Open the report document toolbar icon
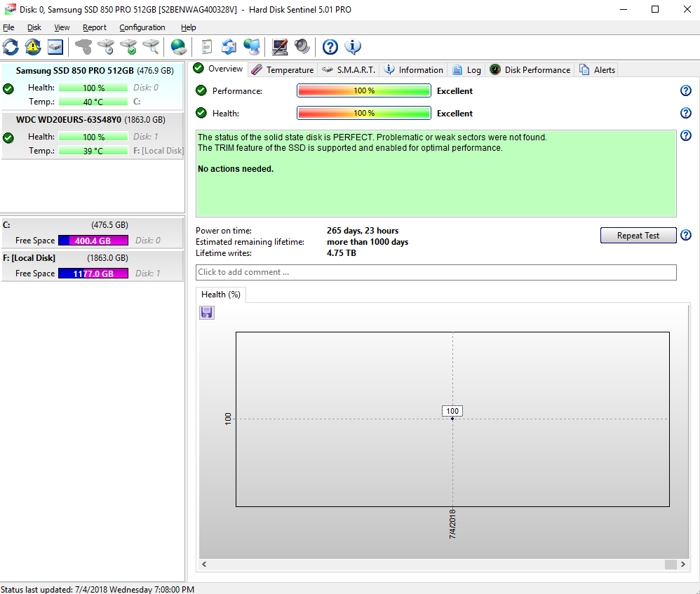 [x=206, y=47]
